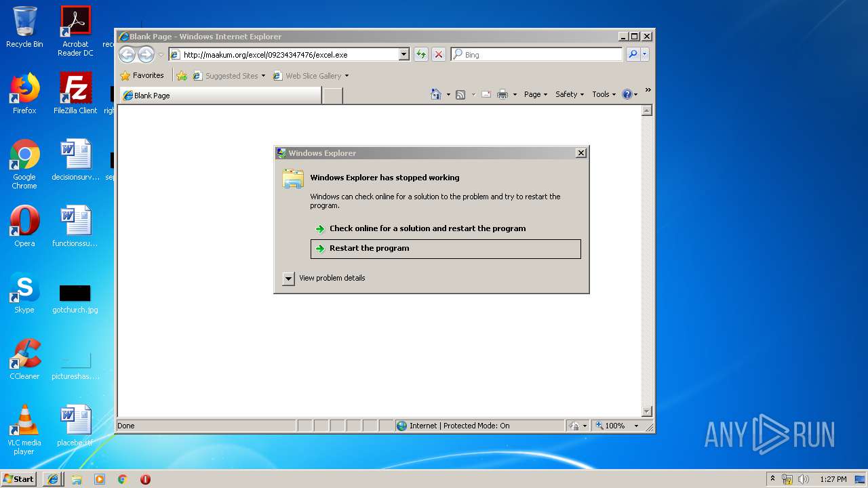Click the volume speaker tray icon
This screenshot has width=868, height=488.
[x=803, y=479]
